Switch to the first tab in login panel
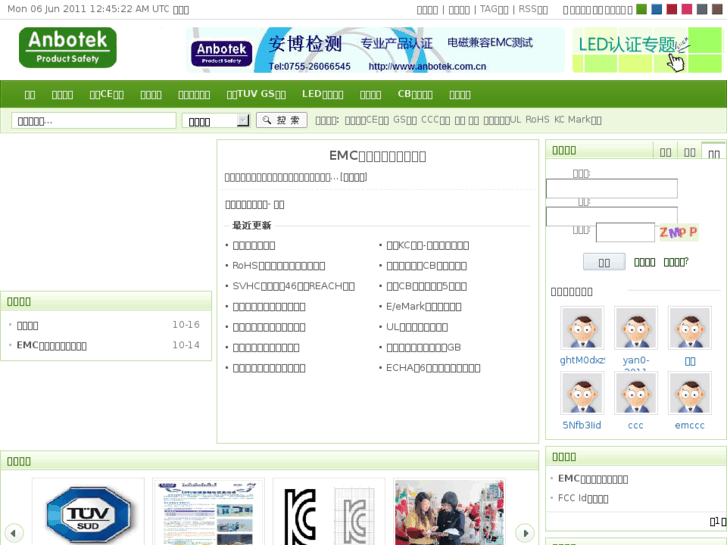The image size is (727, 545). click(665, 152)
